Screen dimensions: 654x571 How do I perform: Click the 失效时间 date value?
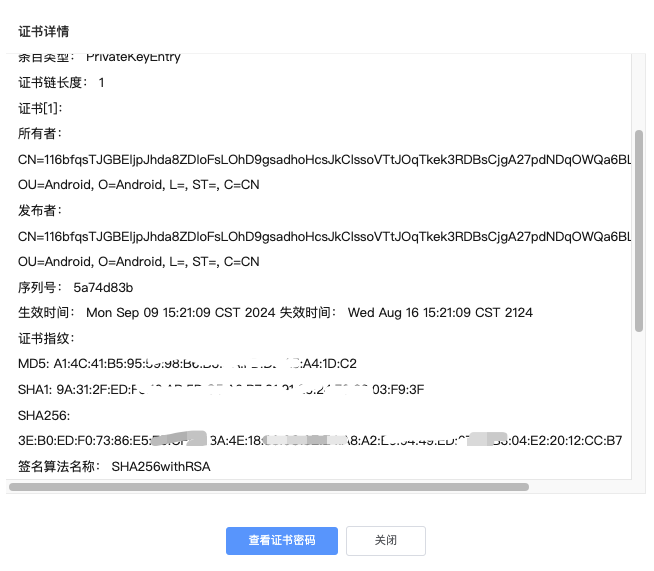tap(440, 312)
